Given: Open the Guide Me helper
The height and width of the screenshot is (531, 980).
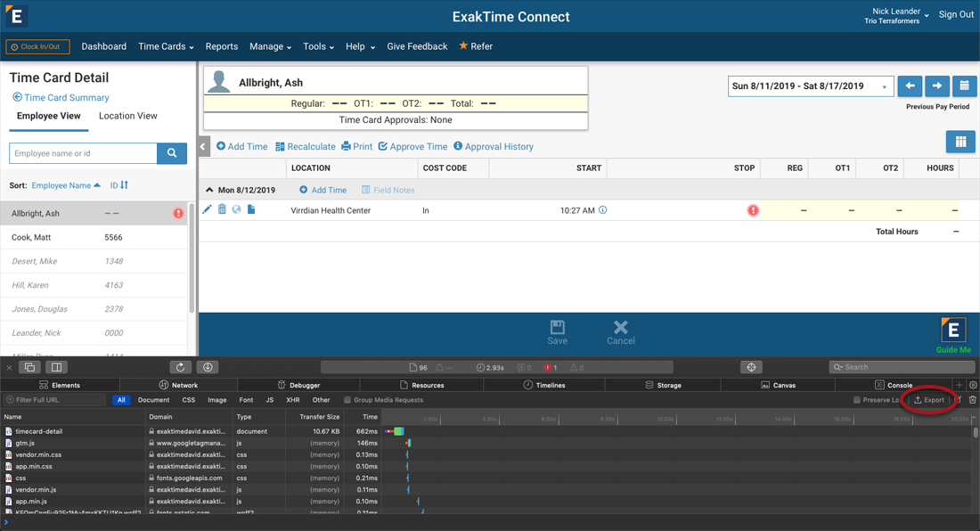Looking at the screenshot, I should pyautogui.click(x=953, y=336).
